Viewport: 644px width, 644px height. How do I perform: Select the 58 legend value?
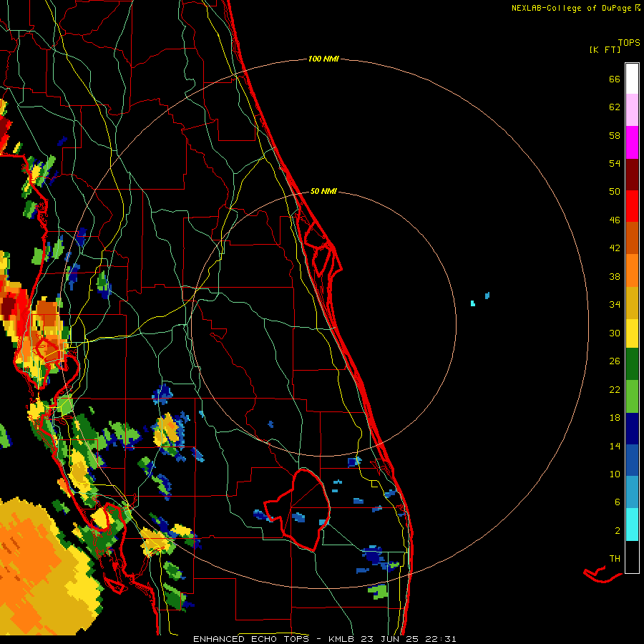pos(615,135)
